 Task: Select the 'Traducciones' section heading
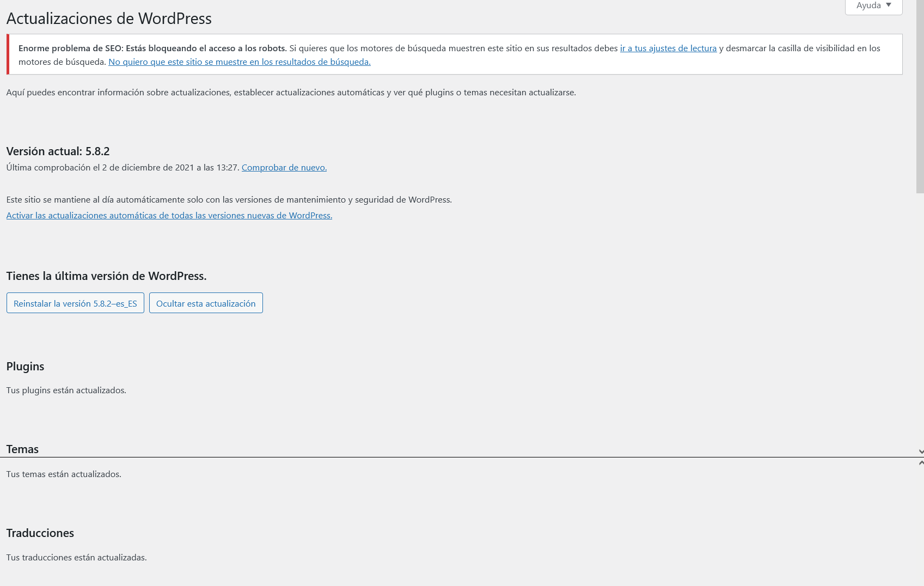[40, 533]
